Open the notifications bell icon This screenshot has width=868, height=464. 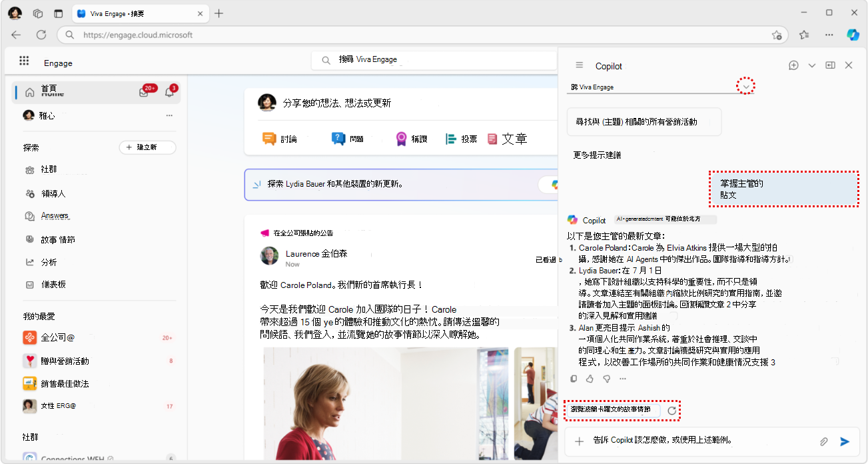point(169,93)
